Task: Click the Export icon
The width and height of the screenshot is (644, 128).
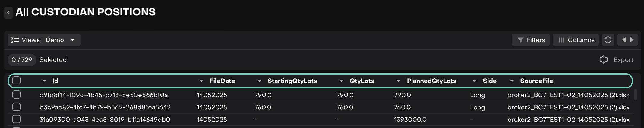Action: pyautogui.click(x=604, y=60)
